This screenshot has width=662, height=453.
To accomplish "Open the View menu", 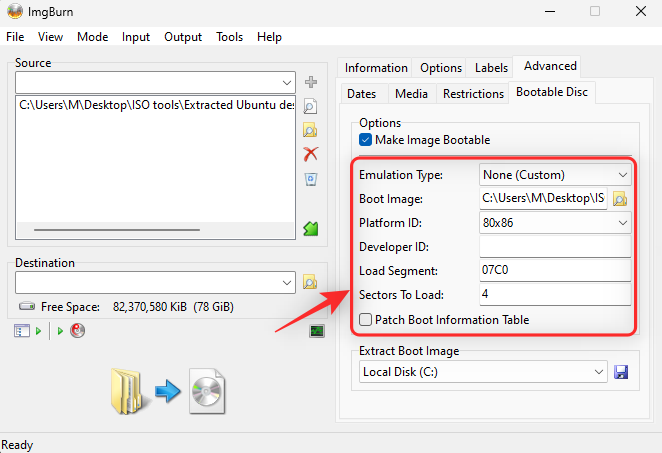I will point(50,37).
